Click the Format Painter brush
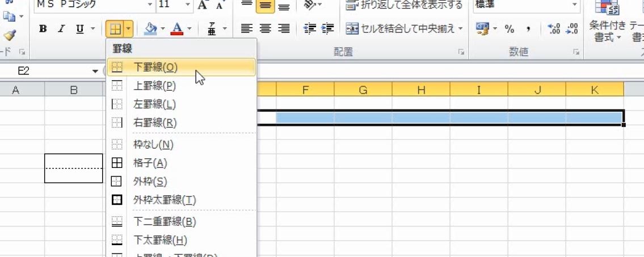 9,35
